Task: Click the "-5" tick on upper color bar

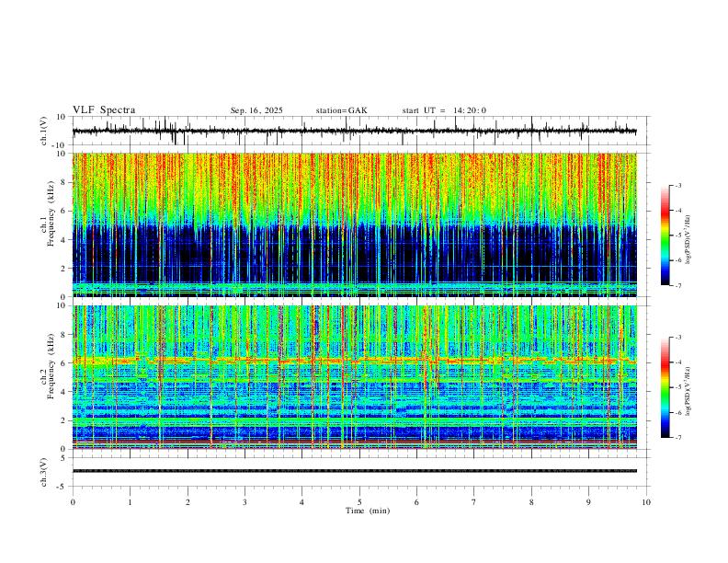Action: (x=677, y=236)
